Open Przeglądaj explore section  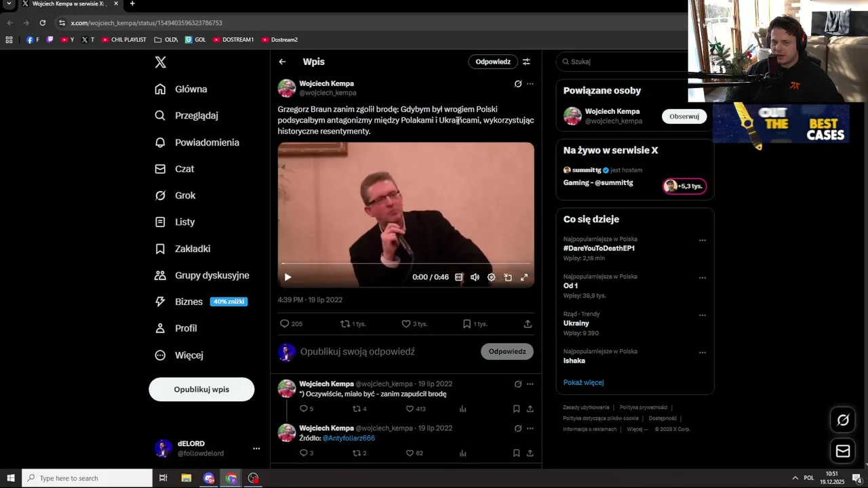(186, 115)
